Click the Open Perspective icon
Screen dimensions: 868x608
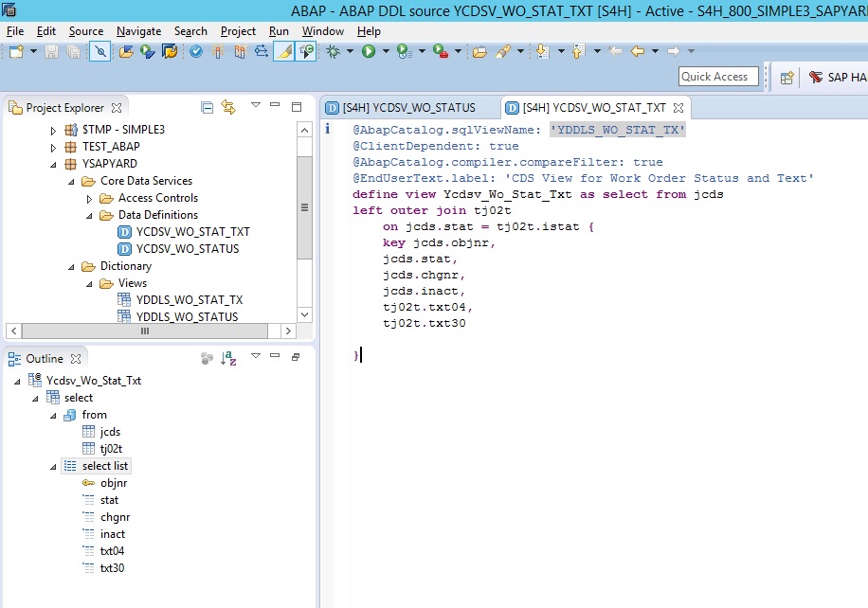click(x=787, y=78)
